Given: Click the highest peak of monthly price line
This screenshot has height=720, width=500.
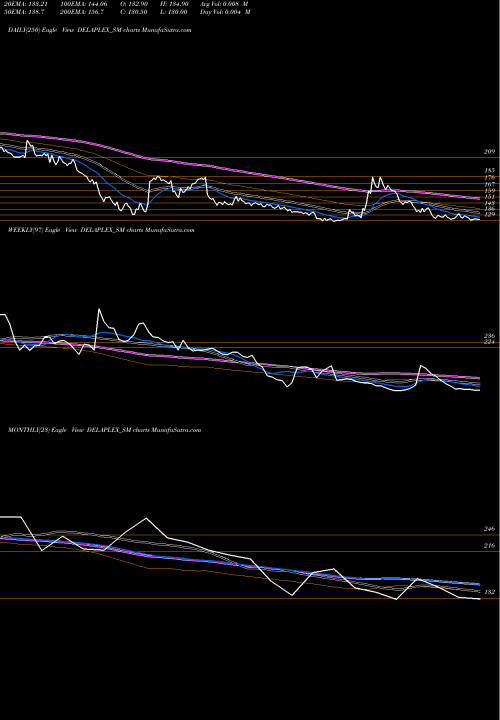Looking at the screenshot, I should click(x=146, y=518).
